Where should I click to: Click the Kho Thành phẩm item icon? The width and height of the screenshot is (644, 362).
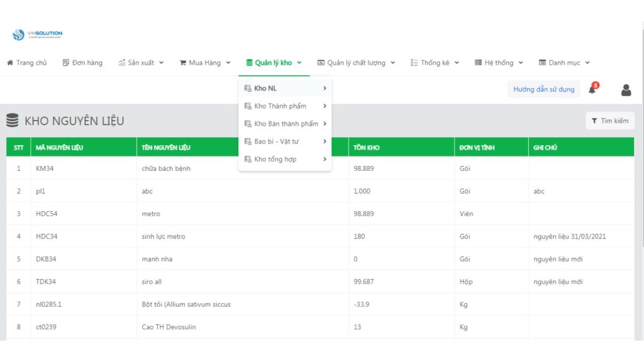[x=248, y=106]
